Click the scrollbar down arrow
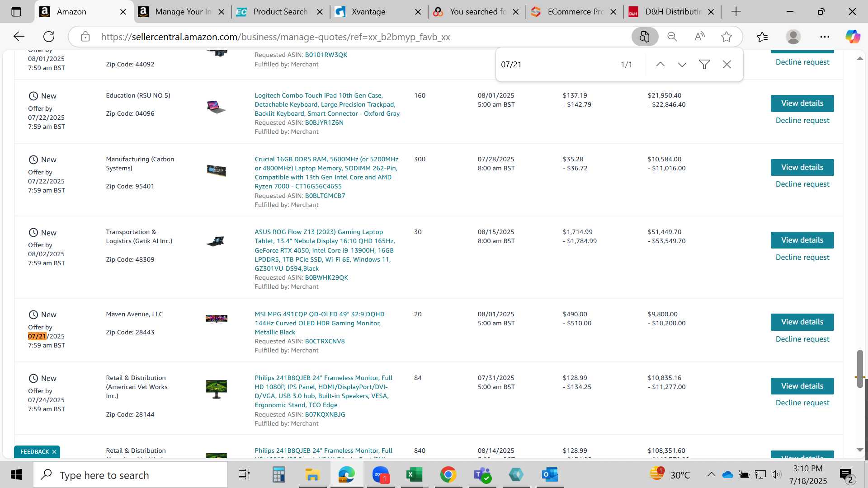868x488 pixels. tap(860, 450)
